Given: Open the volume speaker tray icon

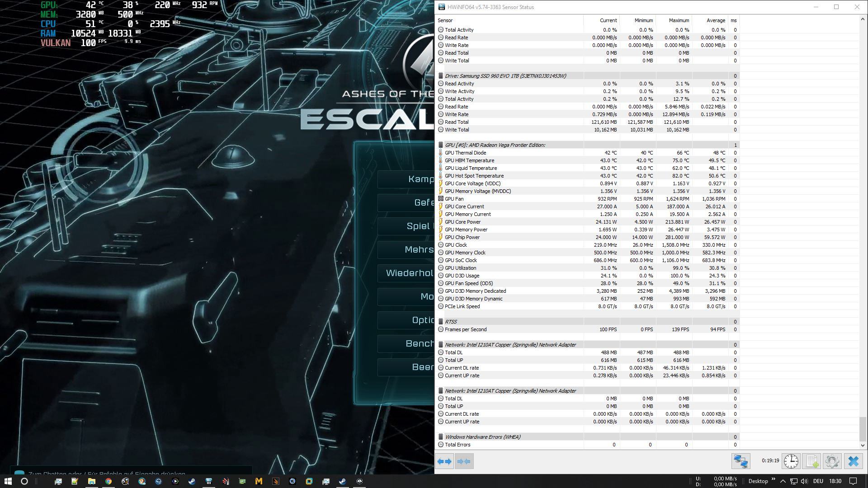Looking at the screenshot, I should point(804,481).
